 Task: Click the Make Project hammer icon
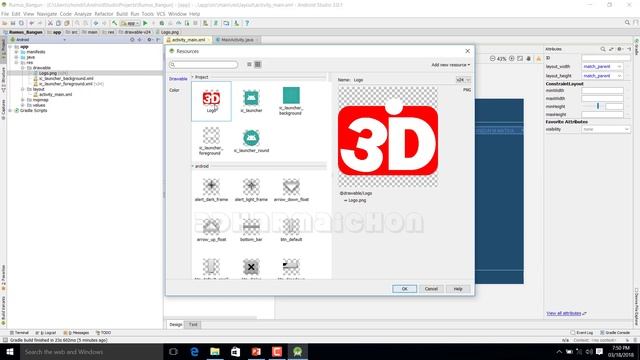pyautogui.click(x=115, y=23)
